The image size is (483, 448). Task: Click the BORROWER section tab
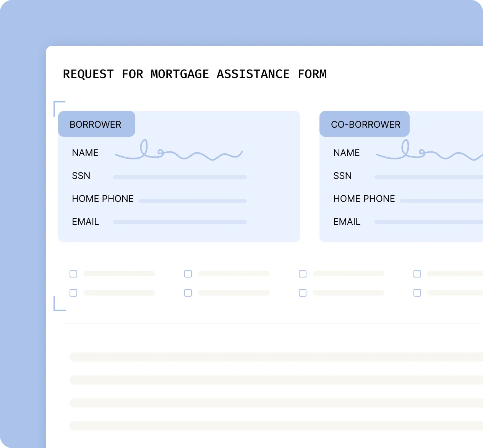[x=96, y=124]
